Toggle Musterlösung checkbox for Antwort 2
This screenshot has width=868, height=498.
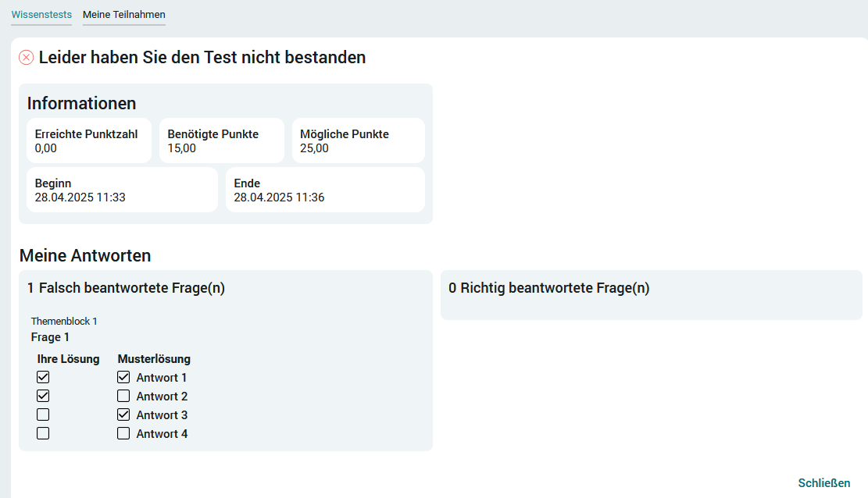123,397
